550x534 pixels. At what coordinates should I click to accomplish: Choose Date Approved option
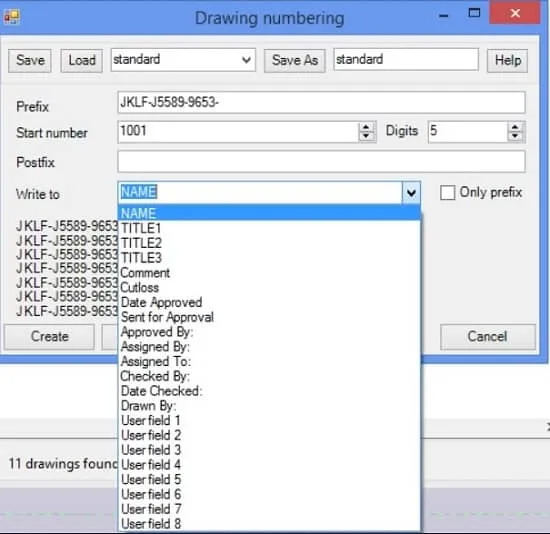click(x=269, y=302)
